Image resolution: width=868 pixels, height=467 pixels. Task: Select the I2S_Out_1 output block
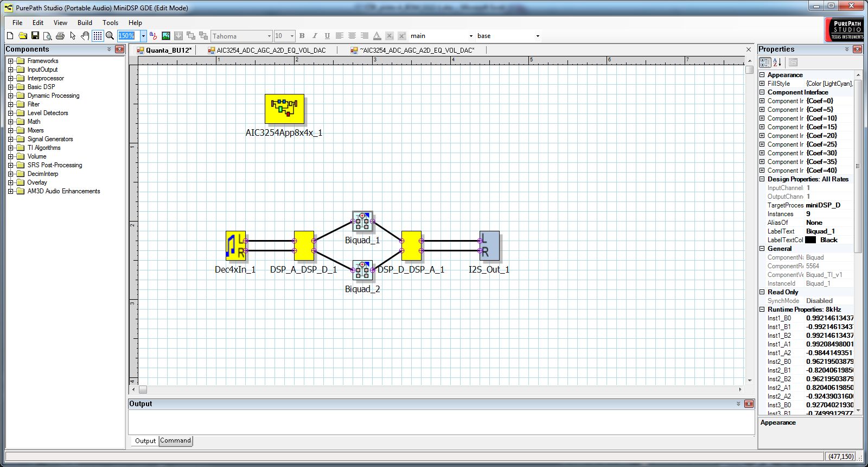point(489,245)
